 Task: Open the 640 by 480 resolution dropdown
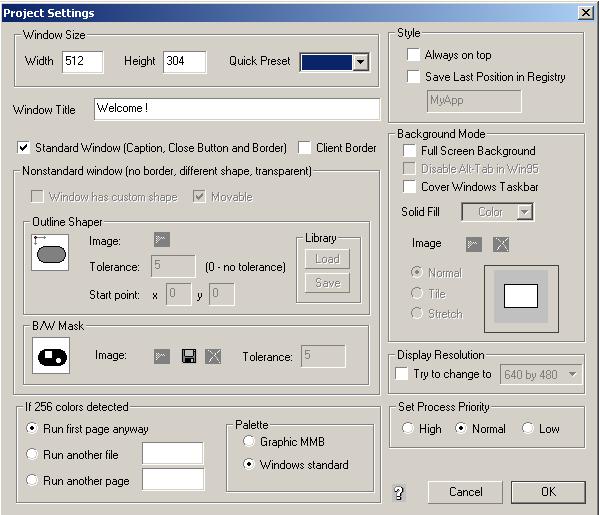[x=572, y=374]
